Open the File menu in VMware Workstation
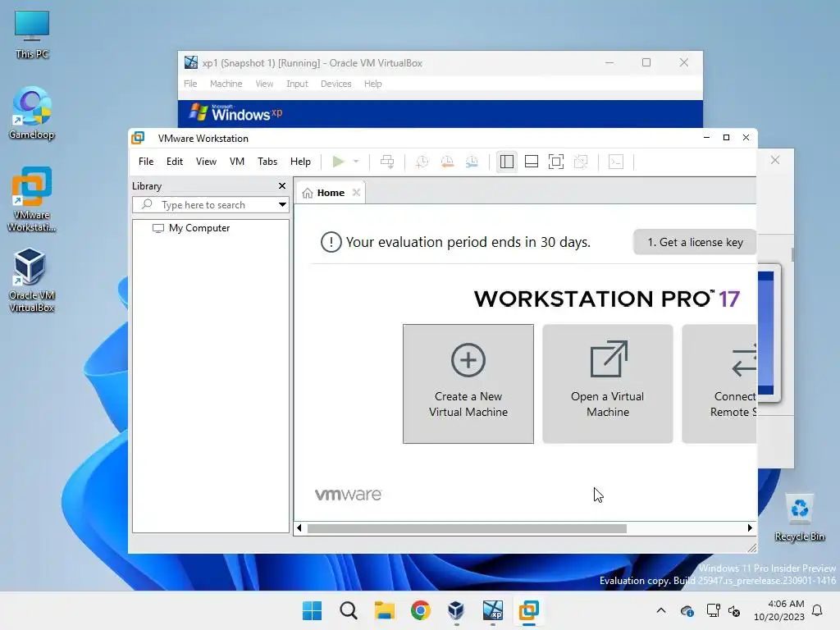Screen dimensions: 840x630 click(x=146, y=162)
